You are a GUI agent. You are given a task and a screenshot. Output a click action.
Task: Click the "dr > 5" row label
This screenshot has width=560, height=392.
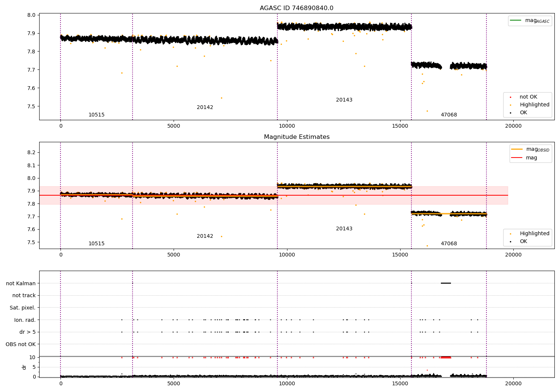pos(28,332)
